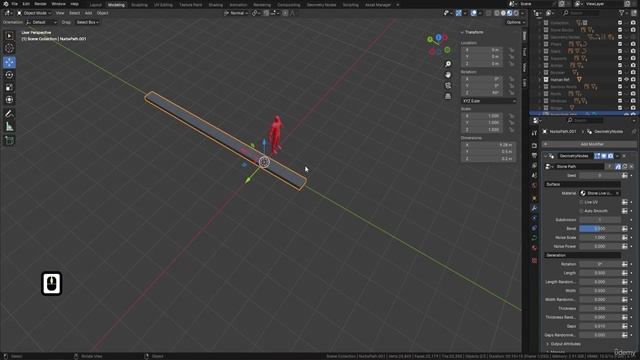Open the Render menu
The width and height of the screenshot is (640, 360).
tap(40, 4)
